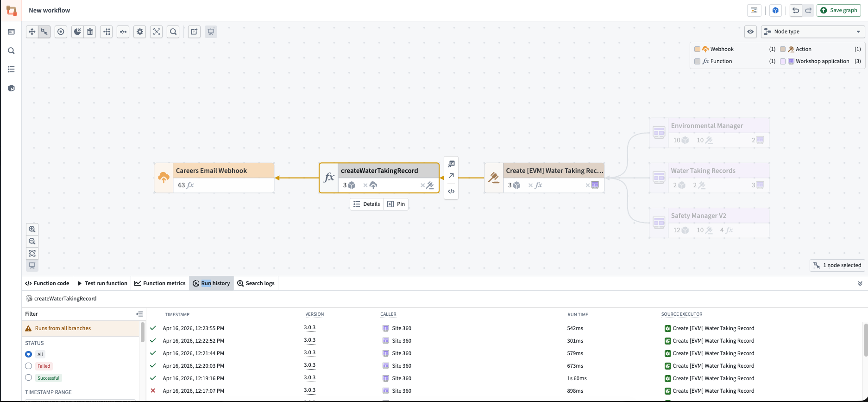Click the fit-to-screen icon below zoom out
The image size is (868, 402).
(x=32, y=253)
